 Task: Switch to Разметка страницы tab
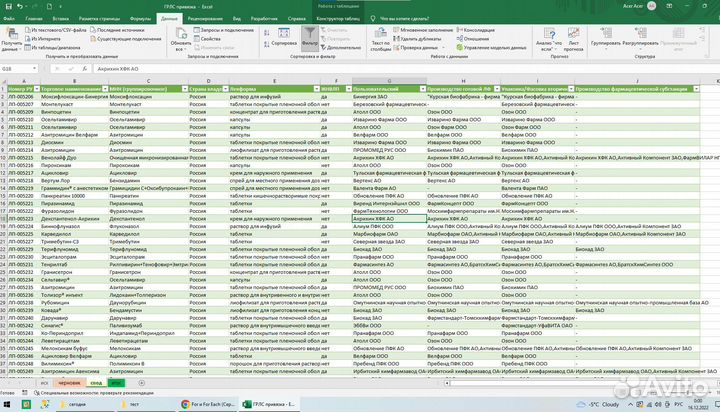(x=99, y=18)
